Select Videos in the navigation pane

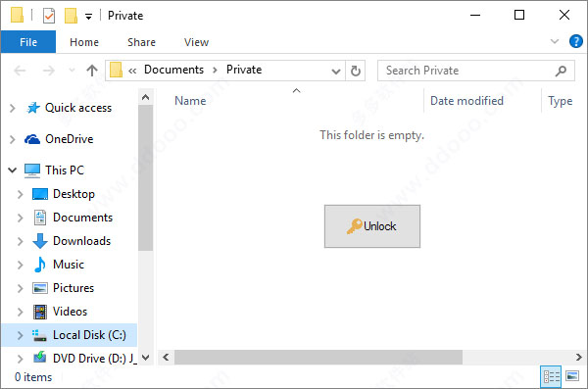pyautogui.click(x=70, y=312)
